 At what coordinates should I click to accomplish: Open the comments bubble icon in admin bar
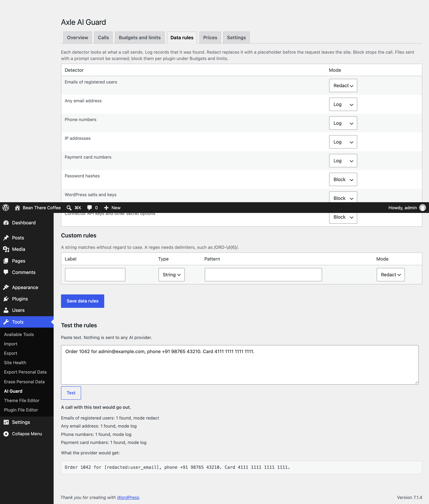(89, 208)
